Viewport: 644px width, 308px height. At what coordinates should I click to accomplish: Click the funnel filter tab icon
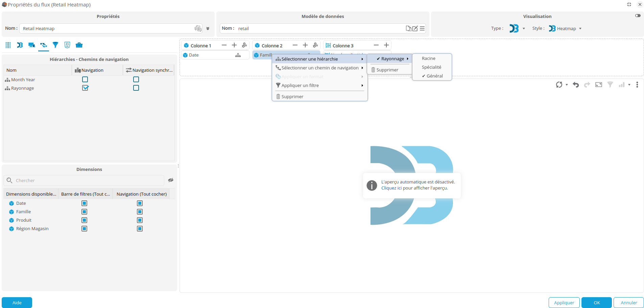click(x=55, y=45)
